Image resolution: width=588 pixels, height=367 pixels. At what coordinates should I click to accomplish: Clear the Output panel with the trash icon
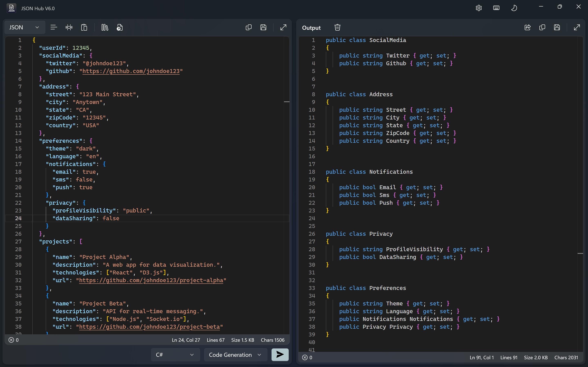(337, 27)
